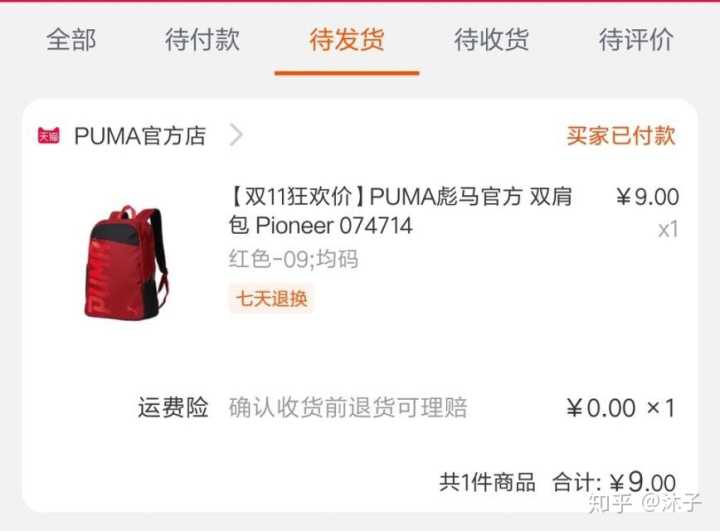The width and height of the screenshot is (720, 531).
Task: Tap 确认收货前退货可理赔 insurance description
Action: 348,407
